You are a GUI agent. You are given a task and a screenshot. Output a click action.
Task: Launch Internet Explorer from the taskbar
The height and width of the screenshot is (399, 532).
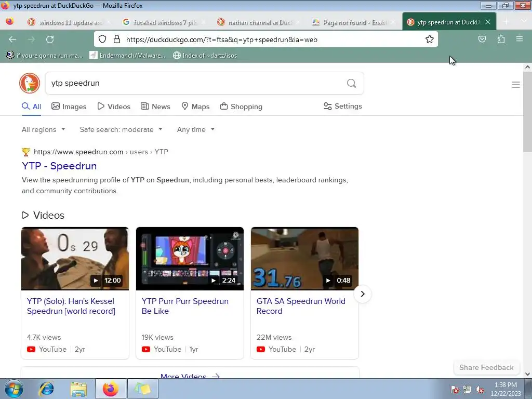46,389
